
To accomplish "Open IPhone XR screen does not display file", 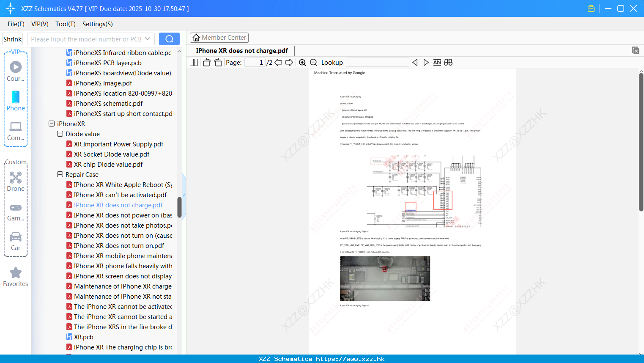I will click(x=119, y=276).
